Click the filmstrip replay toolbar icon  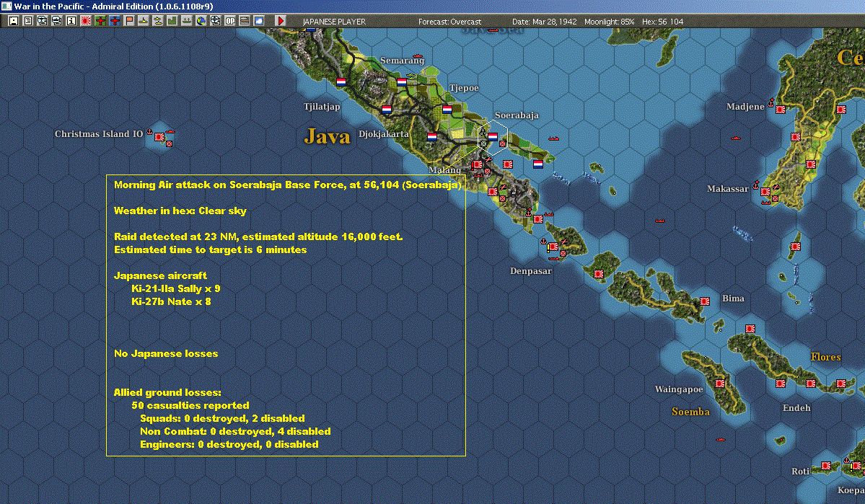click(x=244, y=21)
